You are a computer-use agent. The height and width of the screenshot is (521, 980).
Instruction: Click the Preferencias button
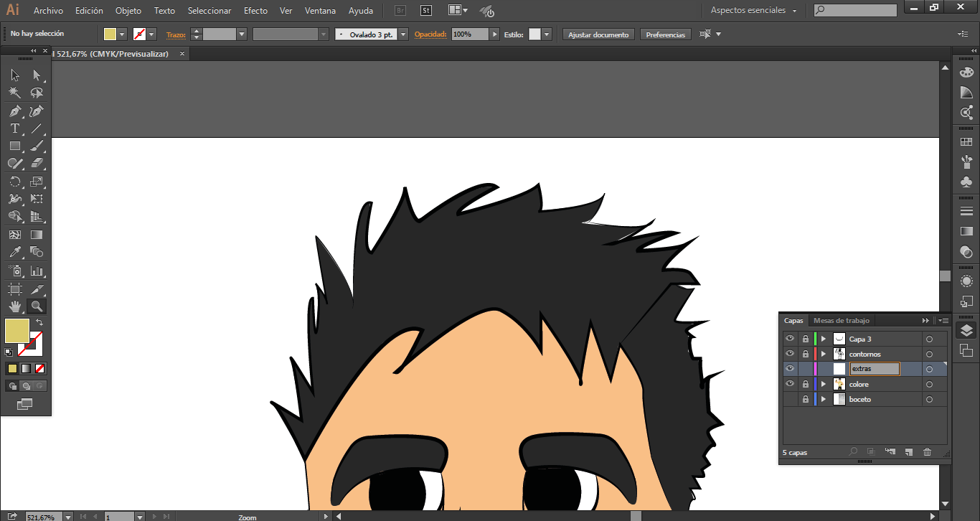click(x=665, y=34)
